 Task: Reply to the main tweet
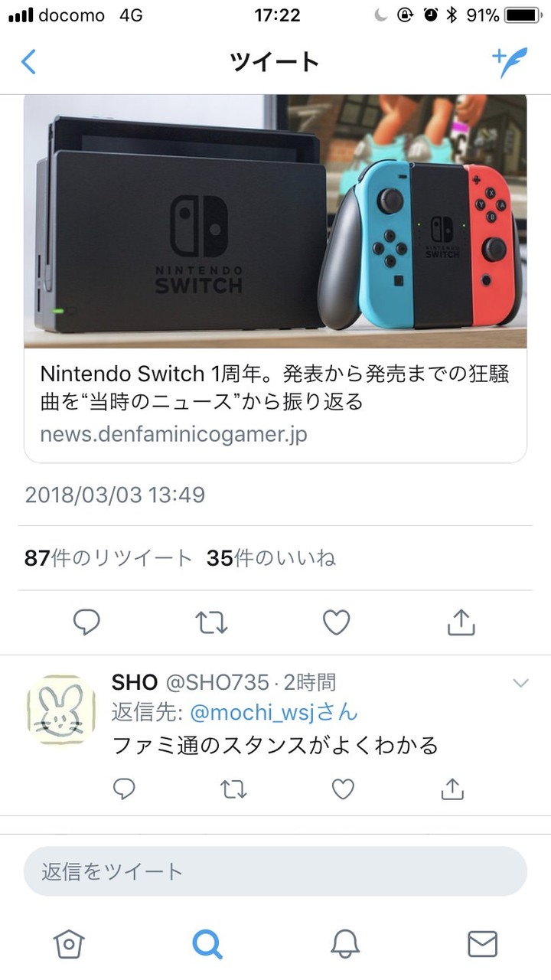point(86,622)
